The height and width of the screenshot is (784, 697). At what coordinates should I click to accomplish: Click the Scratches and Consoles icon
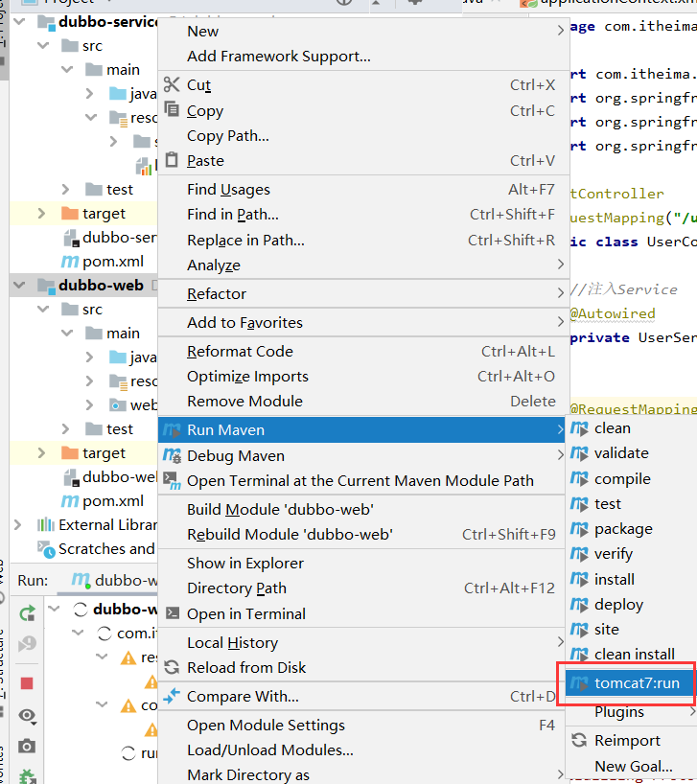pos(46,549)
